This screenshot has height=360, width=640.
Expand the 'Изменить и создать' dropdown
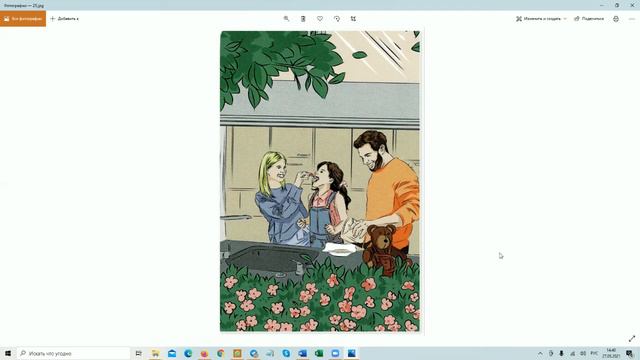(541, 19)
